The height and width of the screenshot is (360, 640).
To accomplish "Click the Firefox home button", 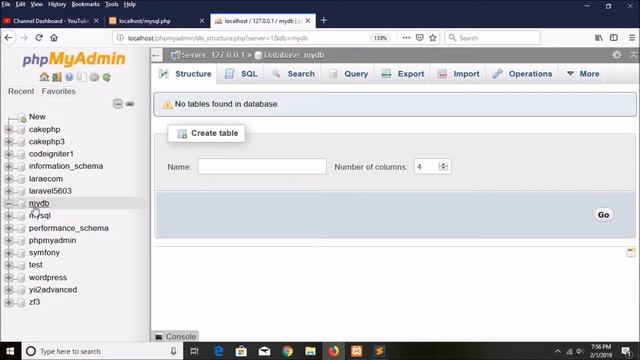I will point(54,38).
